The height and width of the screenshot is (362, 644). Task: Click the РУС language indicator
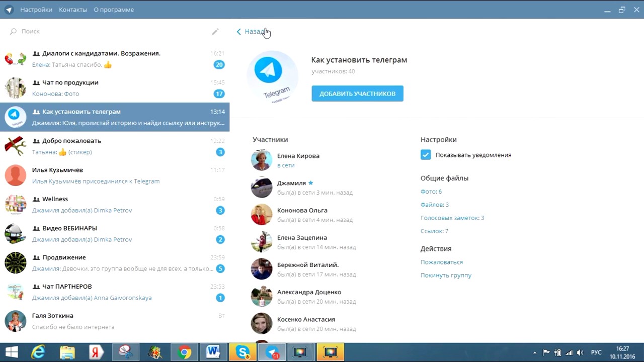(x=596, y=352)
